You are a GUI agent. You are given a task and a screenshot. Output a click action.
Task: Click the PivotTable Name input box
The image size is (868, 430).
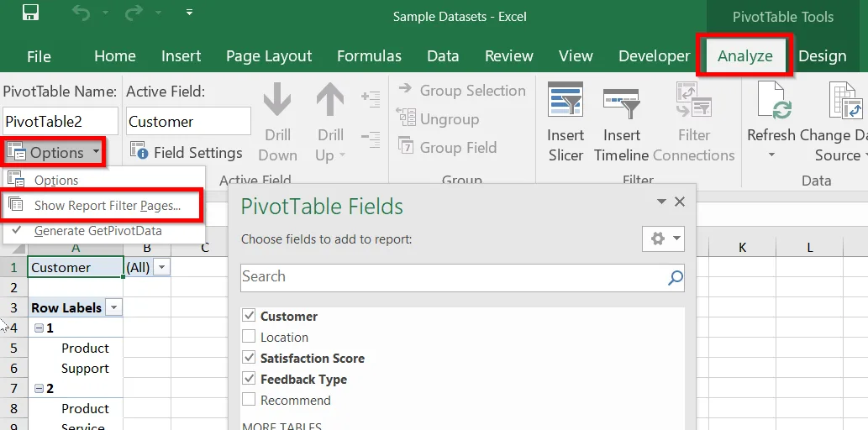tap(60, 121)
